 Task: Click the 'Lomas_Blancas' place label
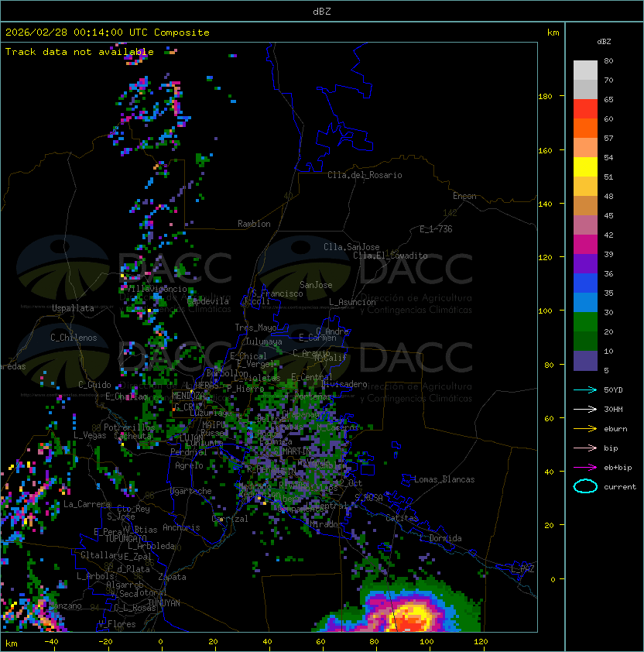click(x=444, y=479)
